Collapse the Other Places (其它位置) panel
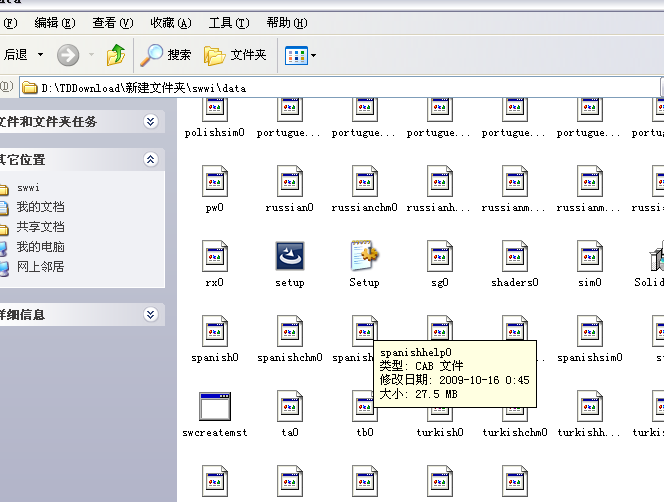The image size is (664, 502). (x=150, y=159)
